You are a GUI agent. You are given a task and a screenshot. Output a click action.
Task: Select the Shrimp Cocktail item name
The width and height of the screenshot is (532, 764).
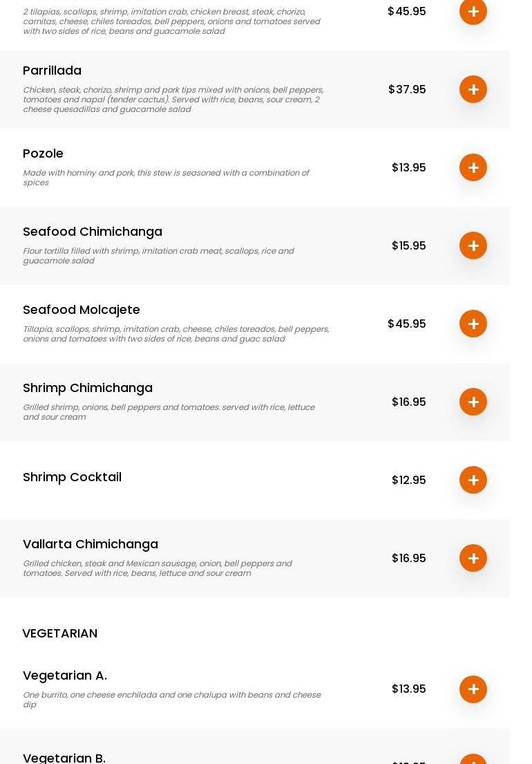(x=72, y=477)
